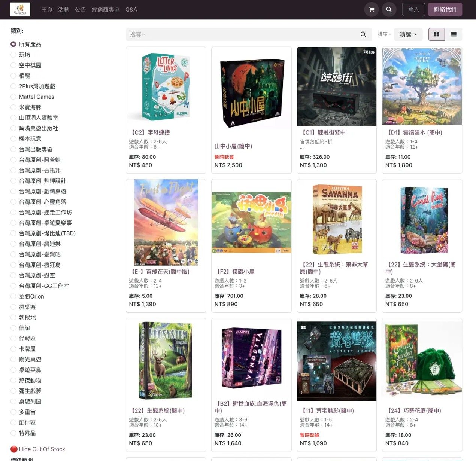Click the 山中小屋 box image
The image size is (476, 461).
tap(251, 94)
